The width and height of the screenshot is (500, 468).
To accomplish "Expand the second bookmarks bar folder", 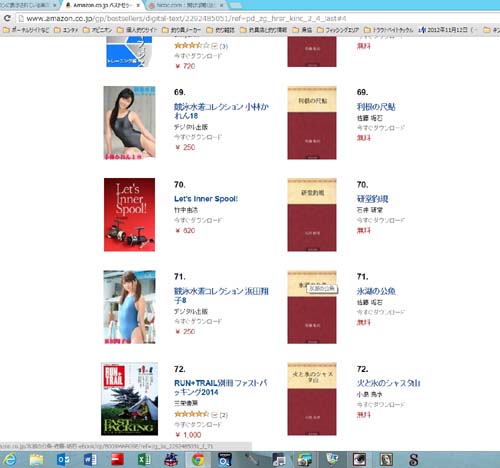I will tap(66, 30).
